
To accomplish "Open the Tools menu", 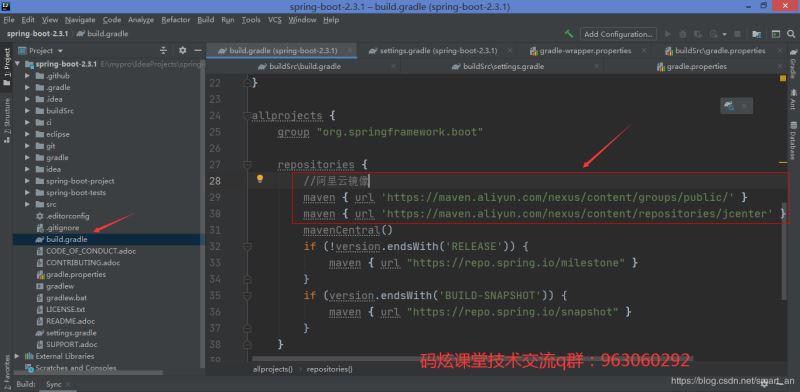I will pyautogui.click(x=251, y=20).
